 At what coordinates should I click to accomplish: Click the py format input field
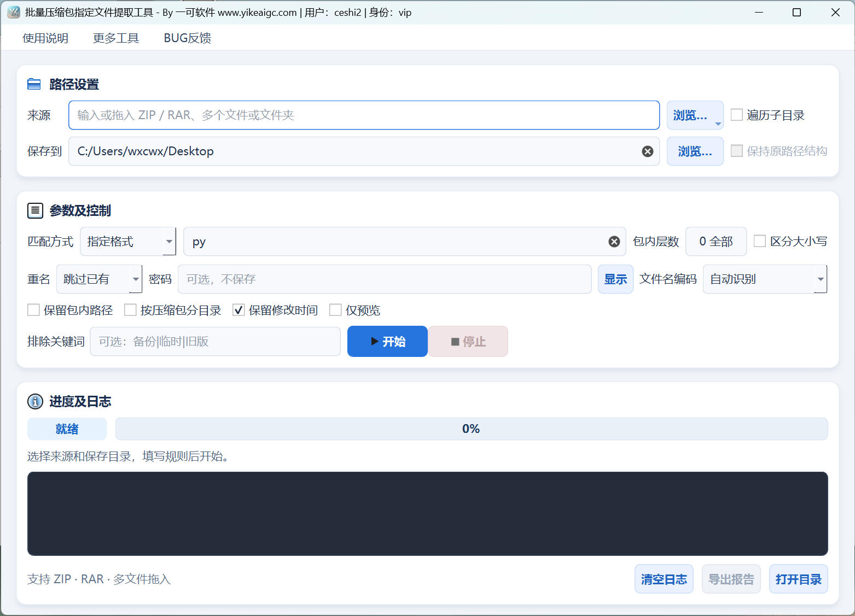405,242
